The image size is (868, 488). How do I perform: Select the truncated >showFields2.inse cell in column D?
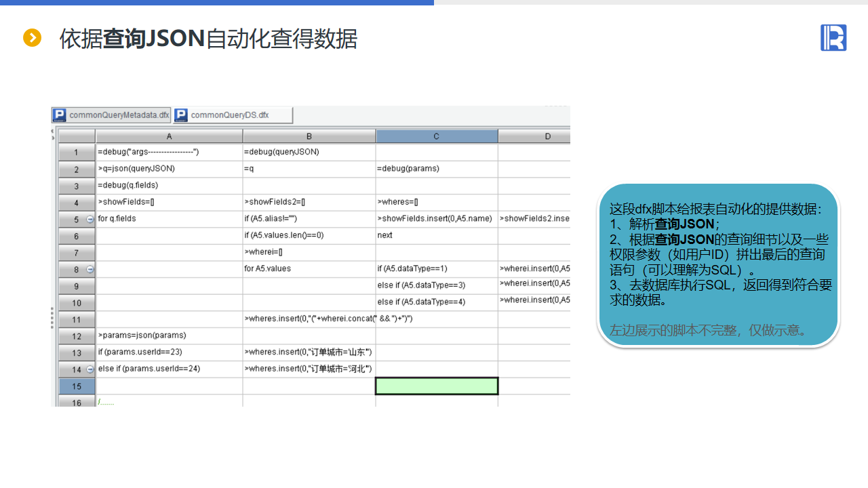pos(534,219)
